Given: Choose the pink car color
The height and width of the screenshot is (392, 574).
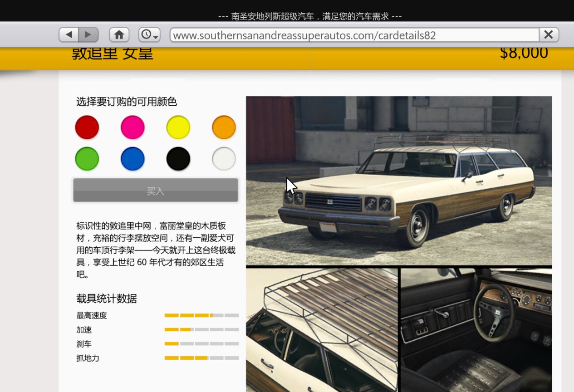Looking at the screenshot, I should [x=132, y=127].
